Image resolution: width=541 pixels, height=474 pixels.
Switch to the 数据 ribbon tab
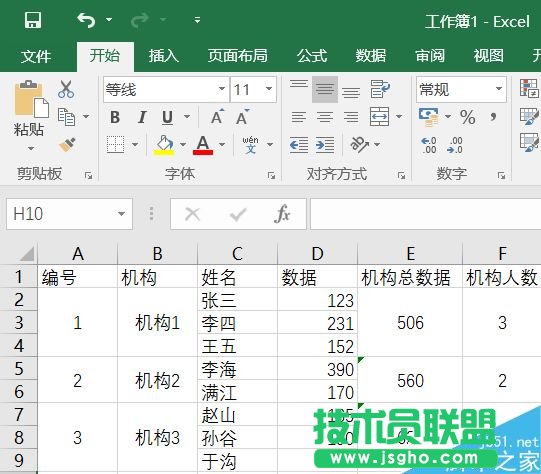pos(371,56)
